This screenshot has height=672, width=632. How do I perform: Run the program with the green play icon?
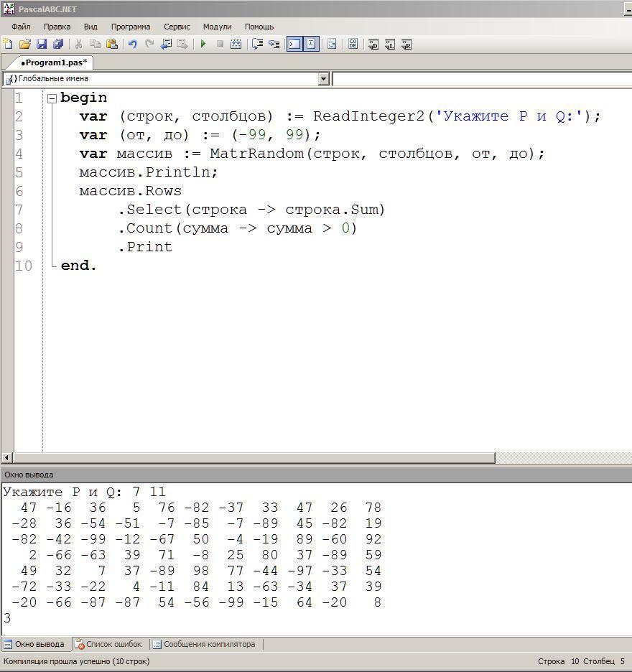tap(203, 44)
